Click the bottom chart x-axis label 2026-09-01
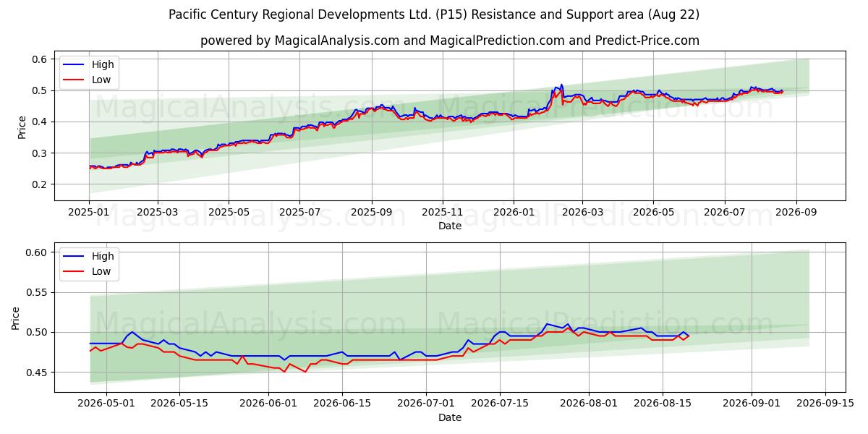868x434 pixels. click(x=751, y=405)
